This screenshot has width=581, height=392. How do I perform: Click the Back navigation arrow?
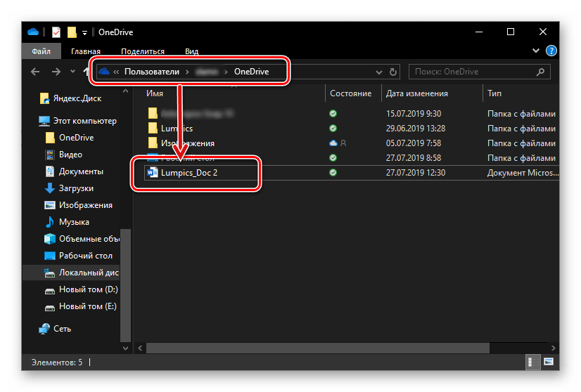(34, 72)
